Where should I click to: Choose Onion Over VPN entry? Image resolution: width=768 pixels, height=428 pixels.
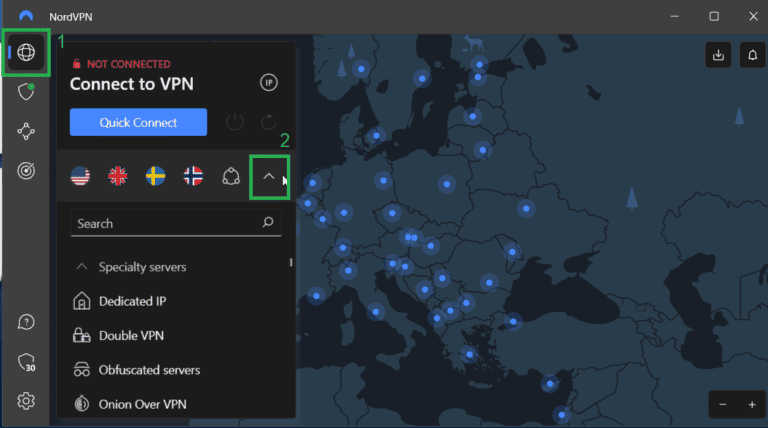pos(141,404)
